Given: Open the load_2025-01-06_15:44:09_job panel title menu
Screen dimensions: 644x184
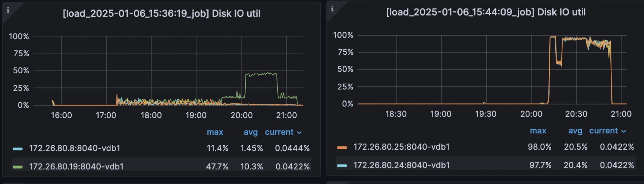Looking at the screenshot, I should click(486, 12).
